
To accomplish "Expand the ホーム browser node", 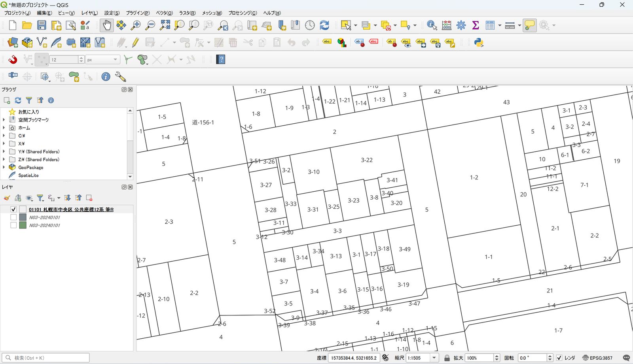I will pos(4,128).
